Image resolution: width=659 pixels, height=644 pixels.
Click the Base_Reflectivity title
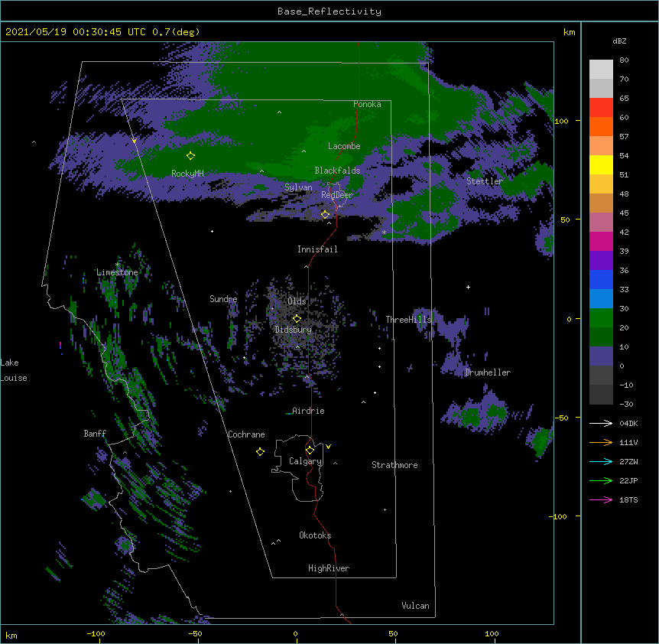[x=329, y=11]
